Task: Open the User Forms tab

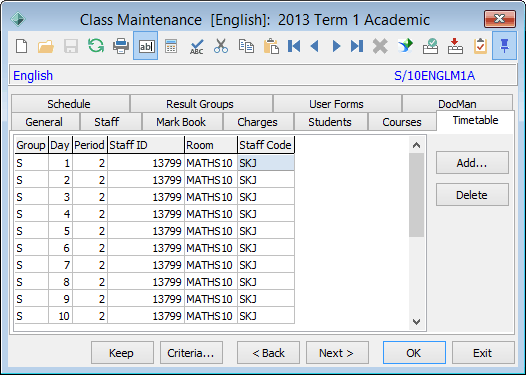Action: click(x=336, y=104)
